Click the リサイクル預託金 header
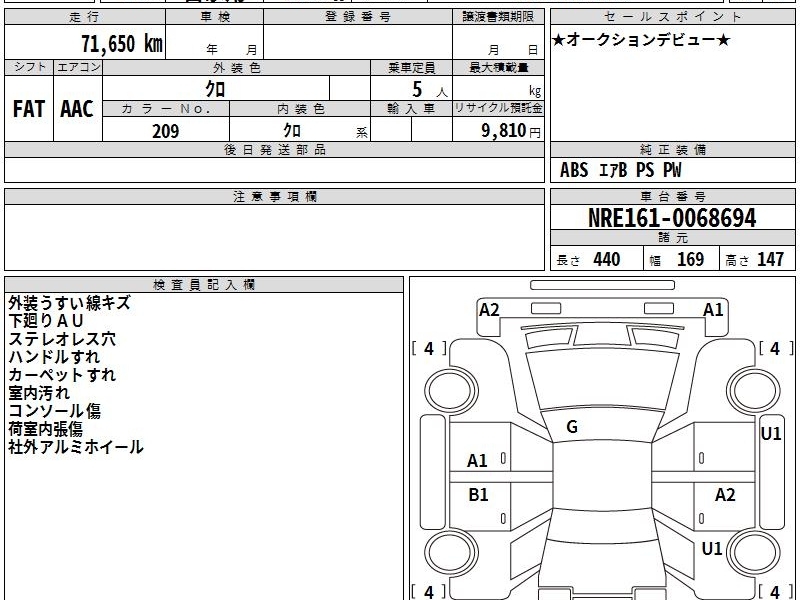Viewport: 800px width, 600px height. (498, 109)
